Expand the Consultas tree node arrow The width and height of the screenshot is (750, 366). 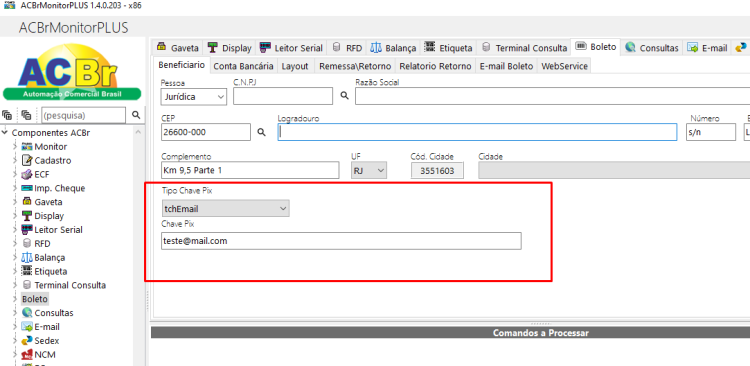tap(15, 313)
